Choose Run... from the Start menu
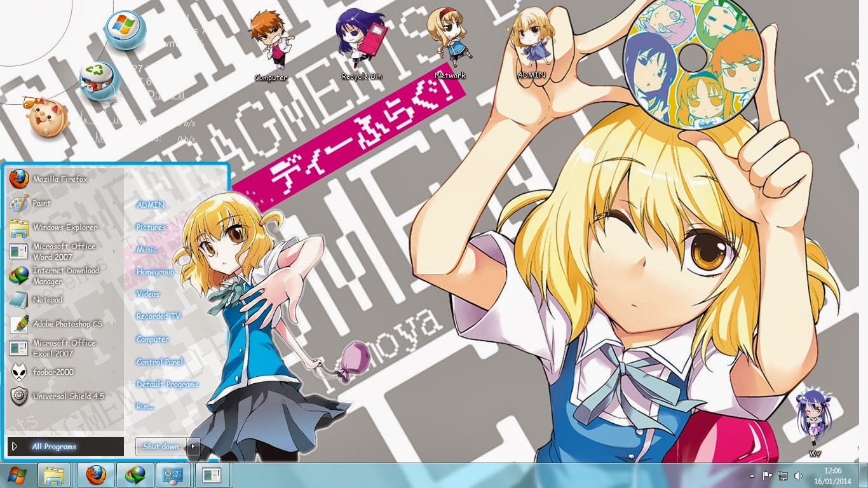Viewport: 868px width, 488px height. coord(145,407)
